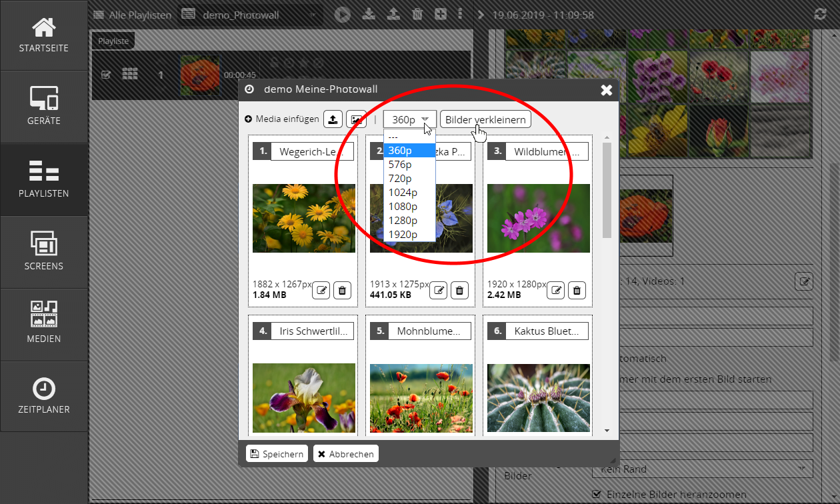Click the Mohnblume poppy field thumbnail
This screenshot has width=840, height=504.
tap(421, 398)
